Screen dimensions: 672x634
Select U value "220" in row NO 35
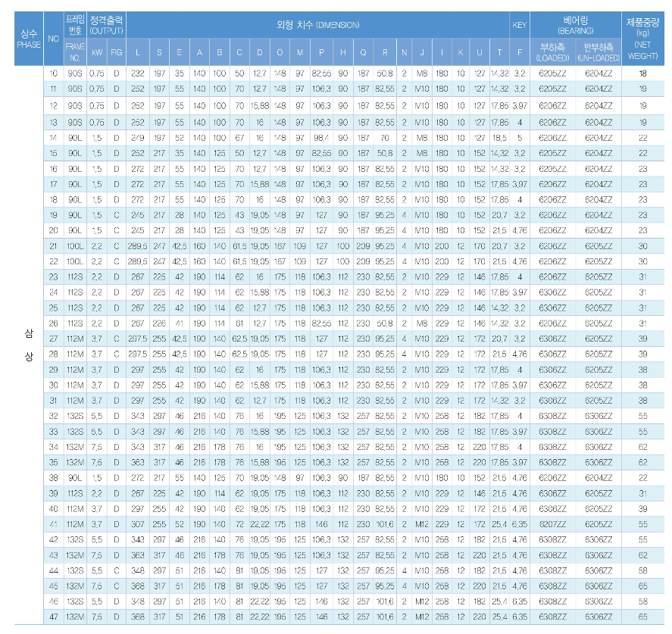[x=479, y=462]
